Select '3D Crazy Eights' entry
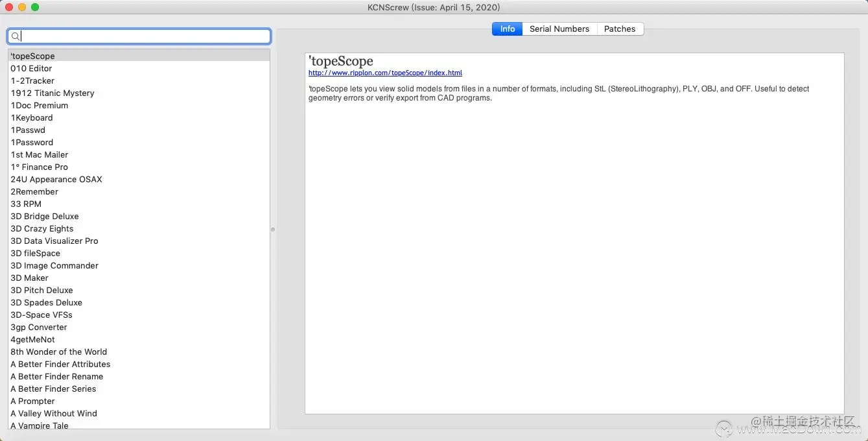This screenshot has height=441, width=868. point(139,228)
